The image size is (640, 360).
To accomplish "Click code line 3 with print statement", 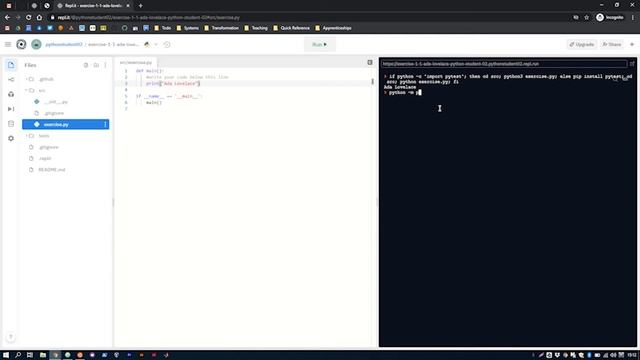I will (173, 84).
